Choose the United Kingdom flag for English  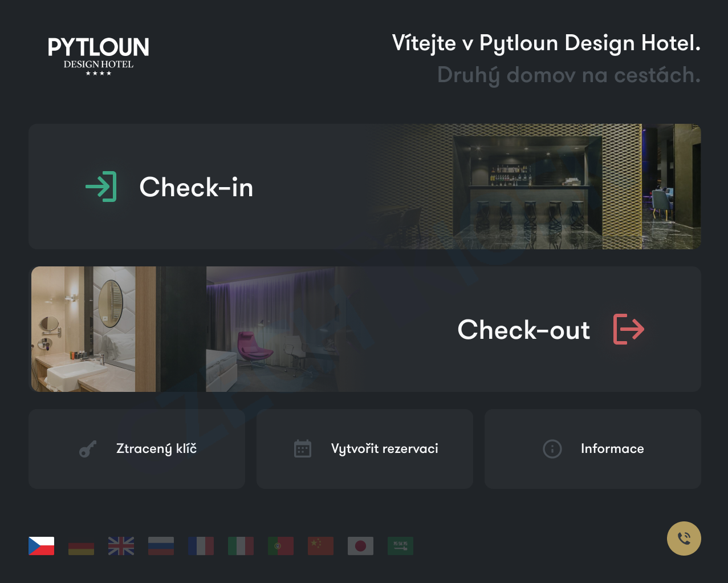pyautogui.click(x=121, y=546)
